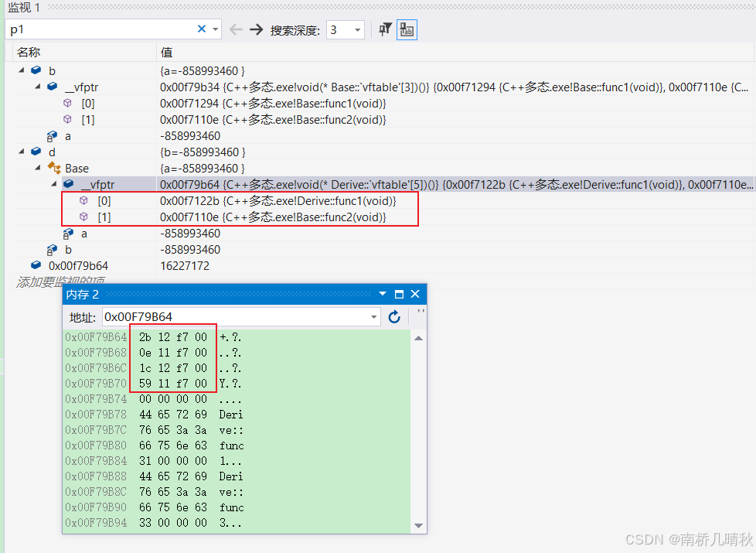Click the cube icon of 0x00f79b64 watch row

[36, 265]
